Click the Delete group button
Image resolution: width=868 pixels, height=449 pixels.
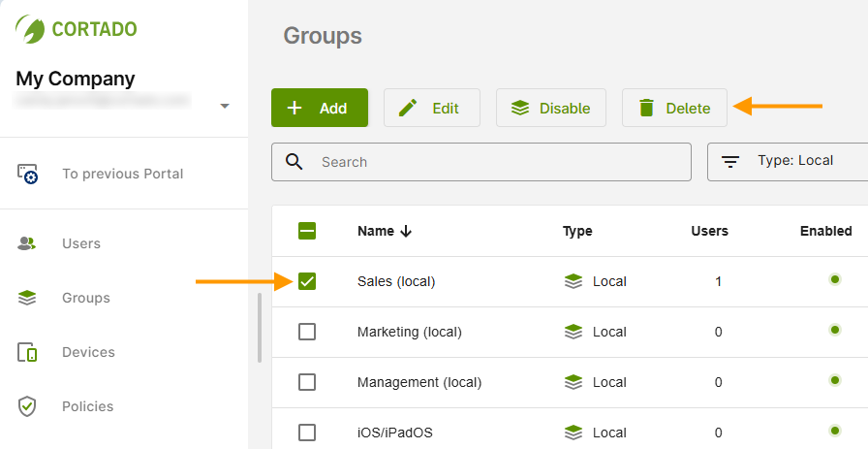(674, 108)
